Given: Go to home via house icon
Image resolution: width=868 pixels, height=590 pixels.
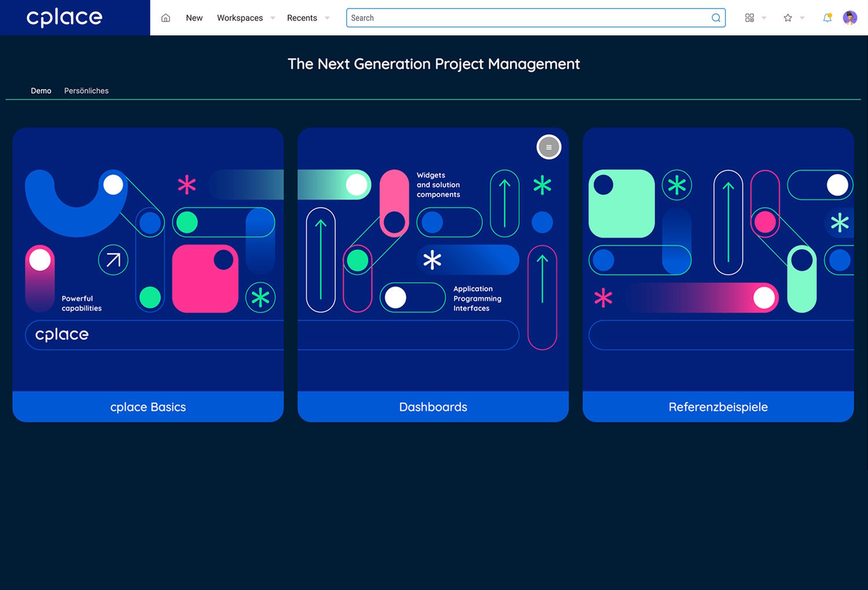Looking at the screenshot, I should pyautogui.click(x=165, y=18).
